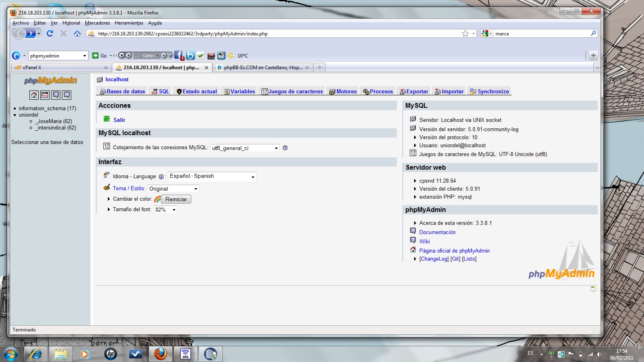
Task: Open Página oficial de phpMyAdmin link
Action: (454, 251)
